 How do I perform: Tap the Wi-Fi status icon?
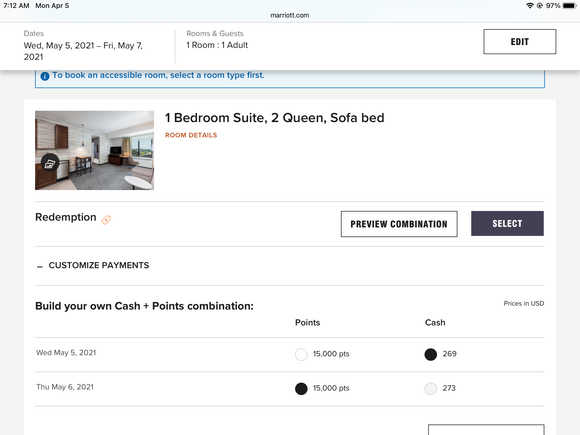click(x=530, y=6)
